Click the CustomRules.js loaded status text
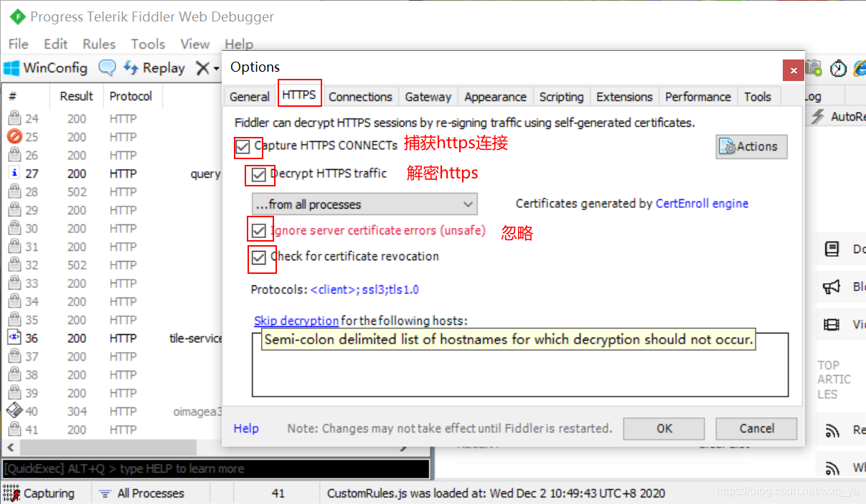The width and height of the screenshot is (866, 504). 496,493
